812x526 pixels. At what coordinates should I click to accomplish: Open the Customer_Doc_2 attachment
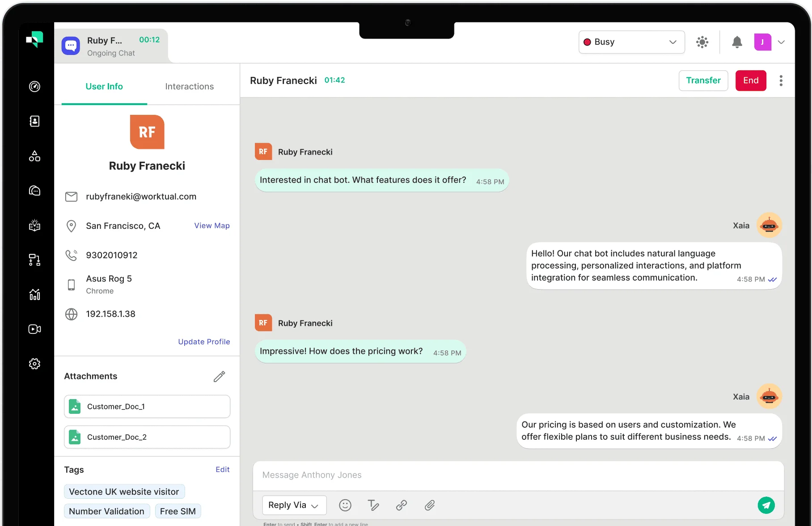[147, 437]
